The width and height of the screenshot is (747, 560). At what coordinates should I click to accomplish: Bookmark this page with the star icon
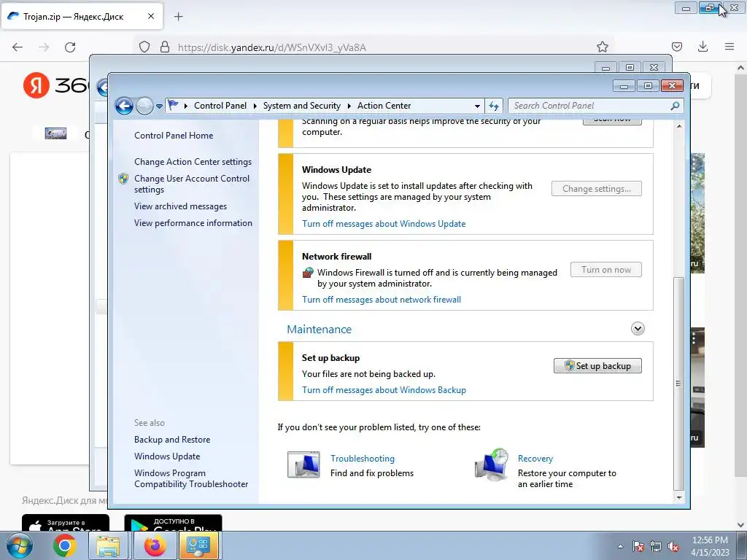[x=602, y=47]
